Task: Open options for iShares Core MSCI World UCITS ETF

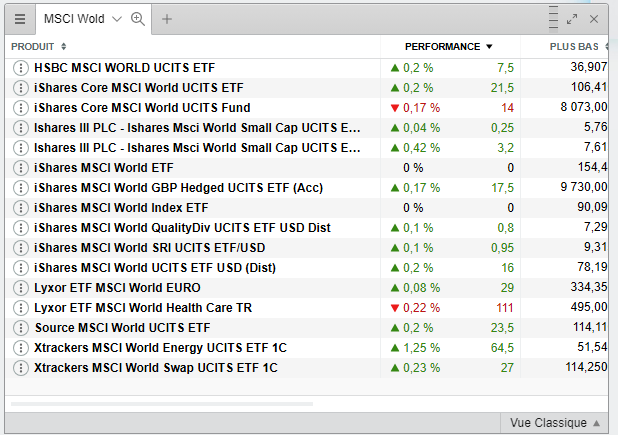Action: (x=20, y=88)
